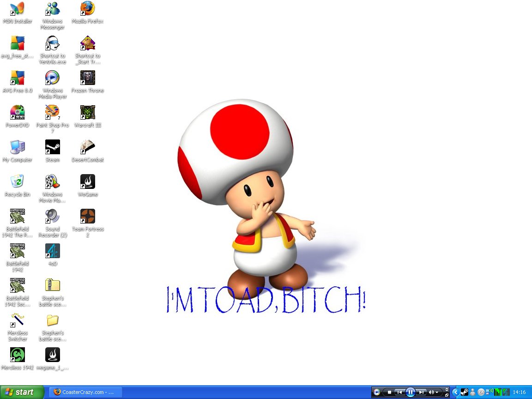Select the Merciless 1942 icon
Image resolution: width=532 pixels, height=399 pixels.
point(17,359)
